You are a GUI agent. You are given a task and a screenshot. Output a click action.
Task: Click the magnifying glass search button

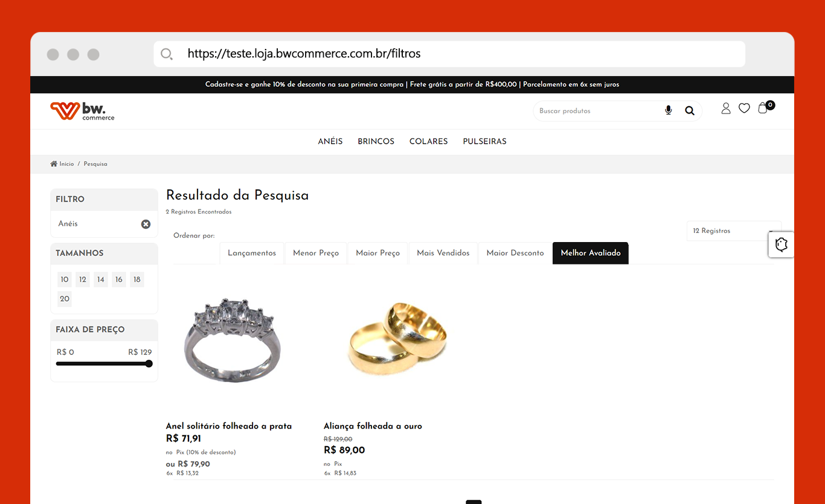690,111
